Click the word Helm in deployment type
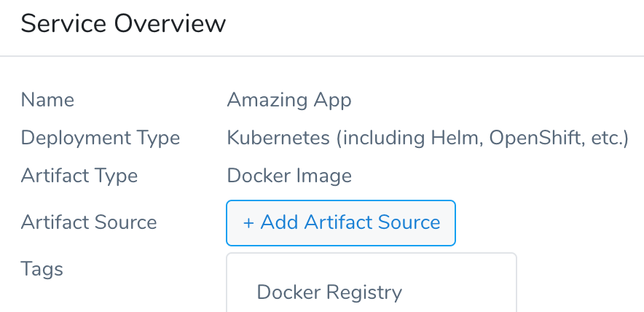The width and height of the screenshot is (644, 312). click(456, 139)
